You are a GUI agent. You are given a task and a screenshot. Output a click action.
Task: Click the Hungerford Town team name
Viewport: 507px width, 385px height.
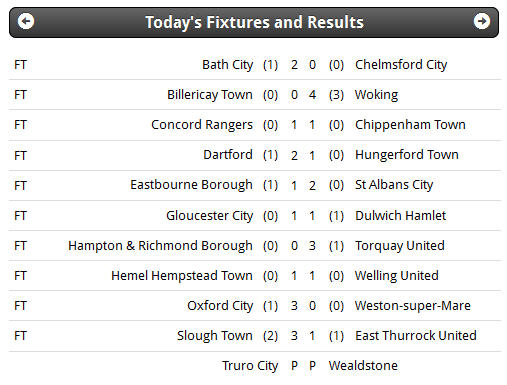(x=407, y=155)
